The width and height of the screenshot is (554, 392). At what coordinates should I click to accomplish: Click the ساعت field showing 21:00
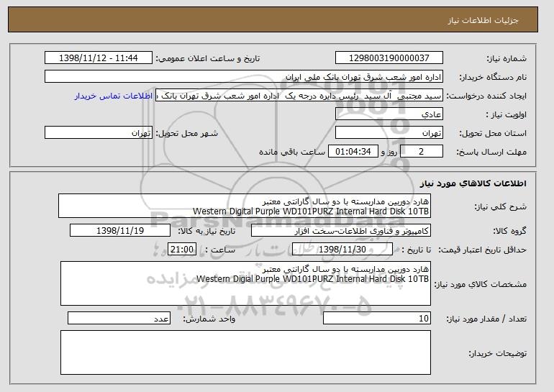pyautogui.click(x=181, y=250)
